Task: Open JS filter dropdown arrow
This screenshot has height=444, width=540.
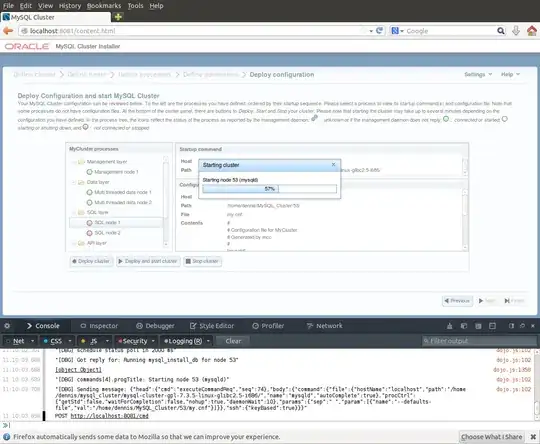Action: click(x=107, y=341)
